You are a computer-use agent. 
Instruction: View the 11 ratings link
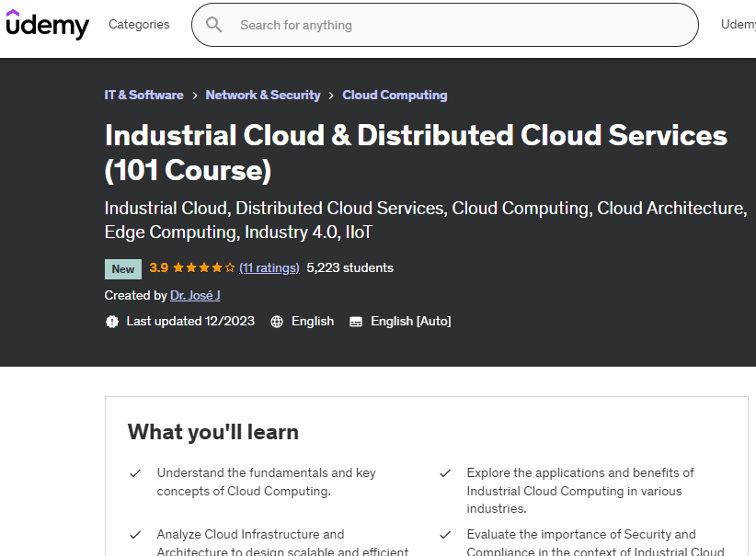(269, 268)
